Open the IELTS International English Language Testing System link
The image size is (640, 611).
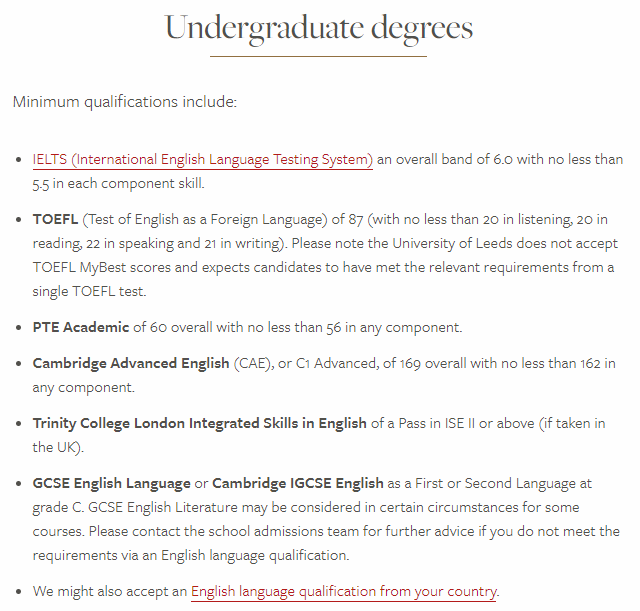click(x=202, y=159)
